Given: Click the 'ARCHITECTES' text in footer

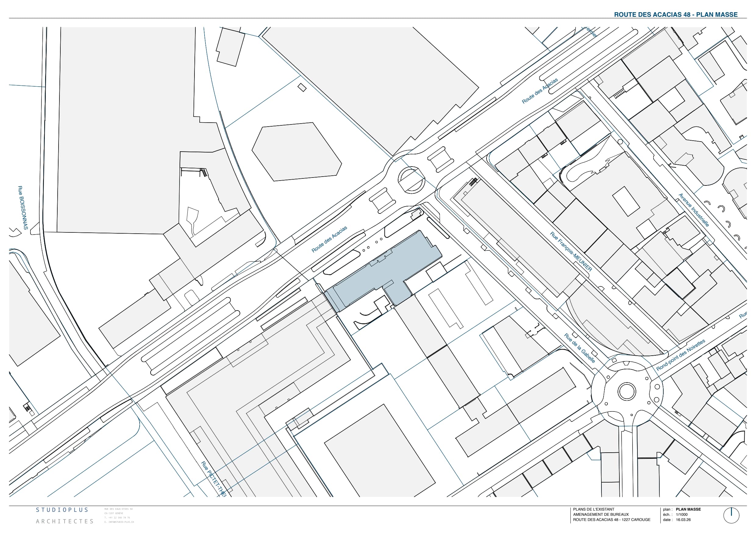Looking at the screenshot, I should (65, 522).
